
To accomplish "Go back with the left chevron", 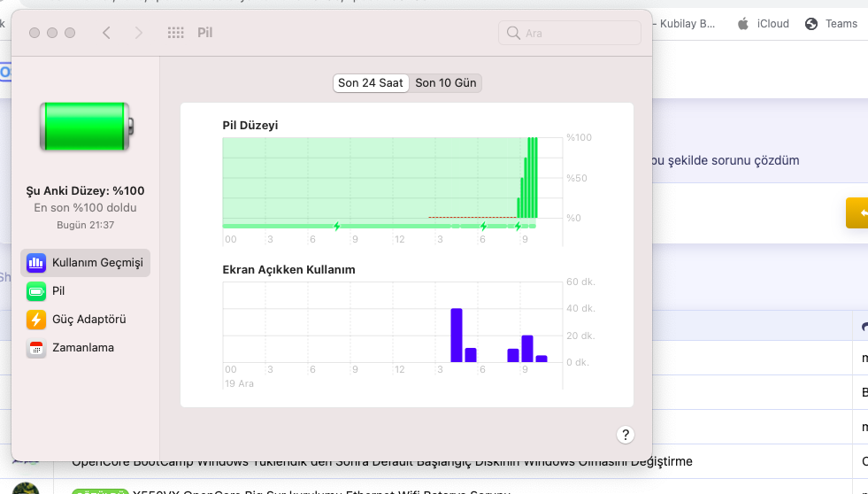I will point(106,33).
